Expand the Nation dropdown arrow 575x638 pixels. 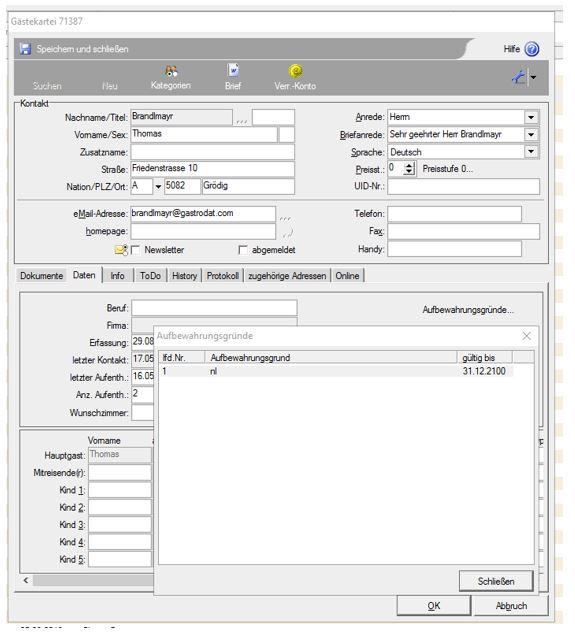pyautogui.click(x=158, y=186)
